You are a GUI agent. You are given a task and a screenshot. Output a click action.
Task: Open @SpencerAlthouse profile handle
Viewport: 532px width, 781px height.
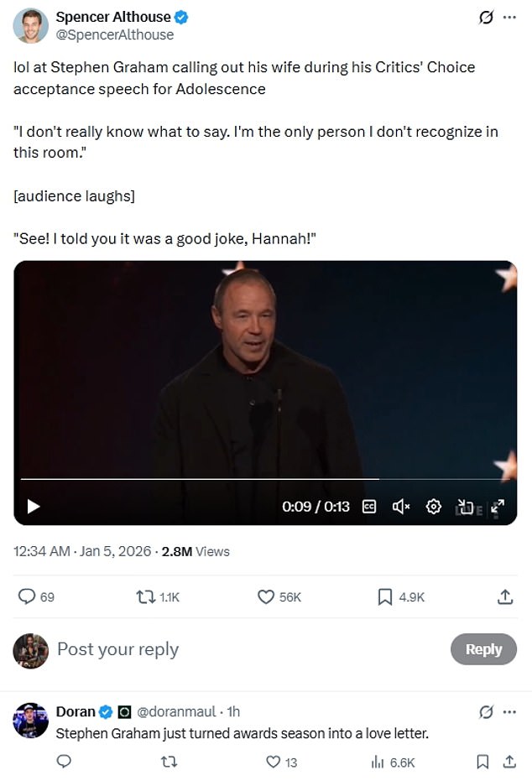click(x=114, y=34)
